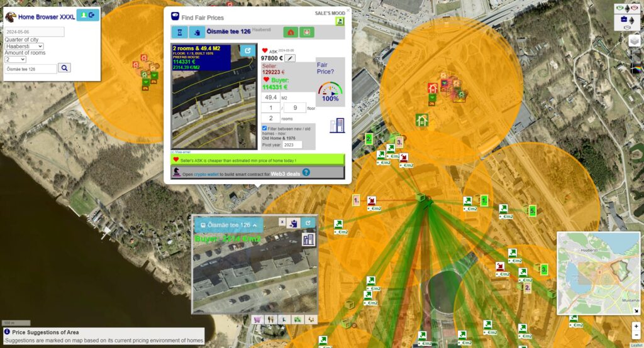Click the rooms count field showing 2
The width and height of the screenshot is (644, 348).
tap(270, 118)
